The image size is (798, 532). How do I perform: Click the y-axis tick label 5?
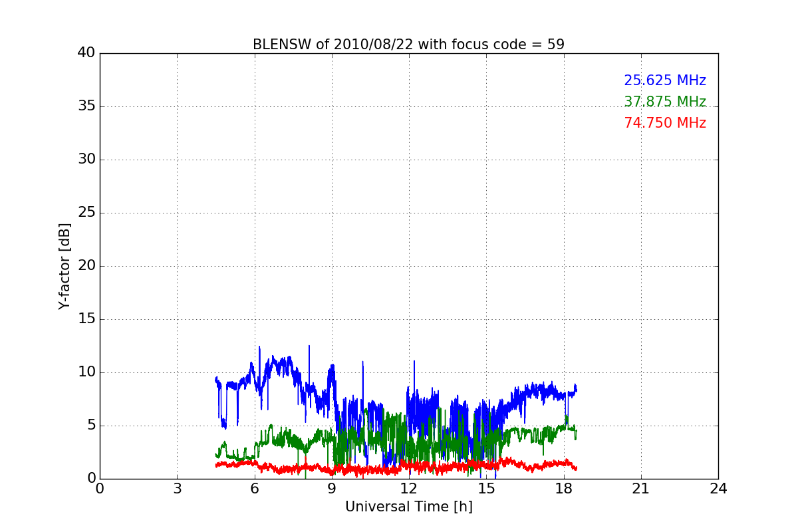pyautogui.click(x=91, y=426)
